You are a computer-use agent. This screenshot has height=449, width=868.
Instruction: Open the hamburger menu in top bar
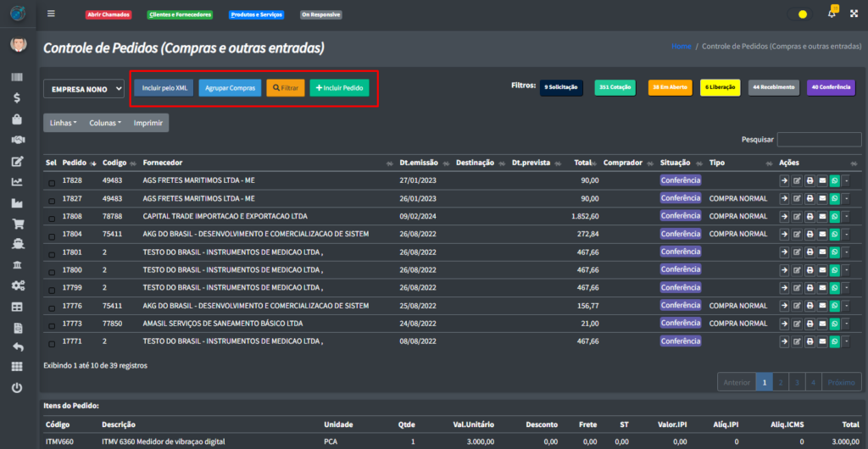pyautogui.click(x=52, y=14)
